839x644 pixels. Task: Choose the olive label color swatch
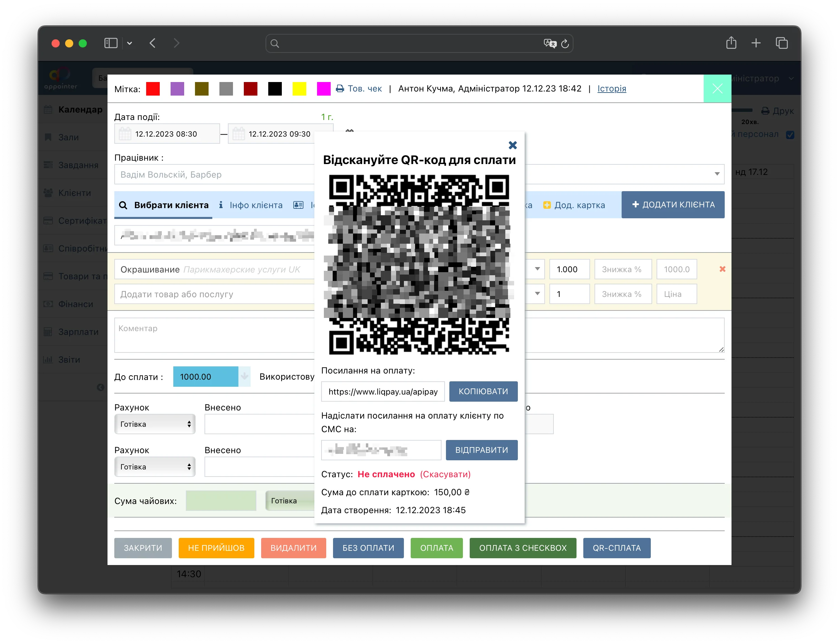pyautogui.click(x=202, y=89)
